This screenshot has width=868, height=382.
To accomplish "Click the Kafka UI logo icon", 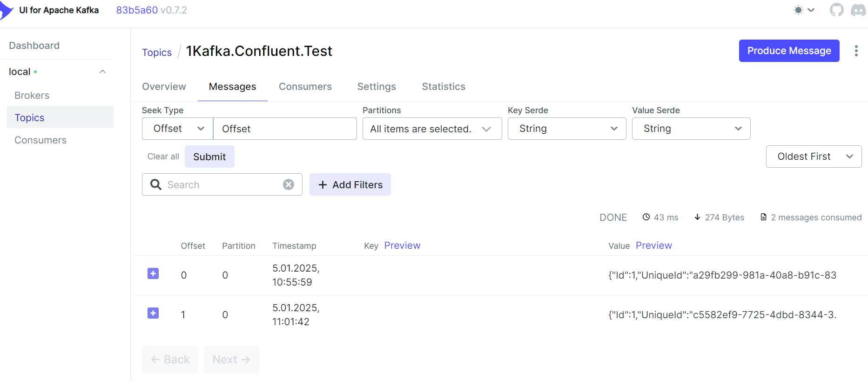I will click(6, 10).
